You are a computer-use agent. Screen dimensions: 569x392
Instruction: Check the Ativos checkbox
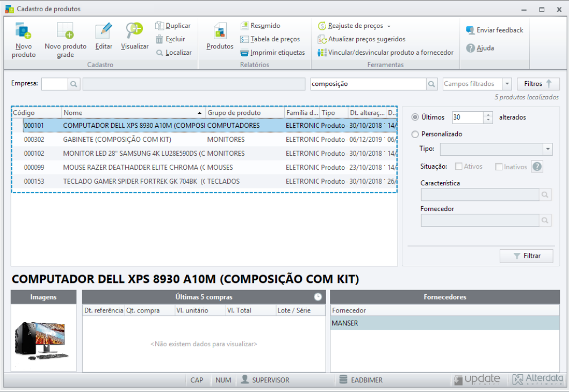[459, 166]
